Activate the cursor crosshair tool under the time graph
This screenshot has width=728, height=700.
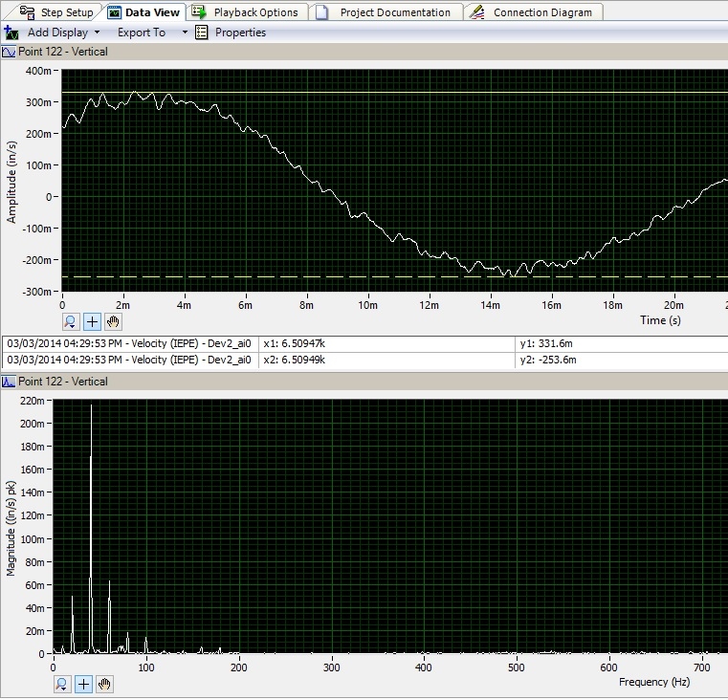click(93, 322)
